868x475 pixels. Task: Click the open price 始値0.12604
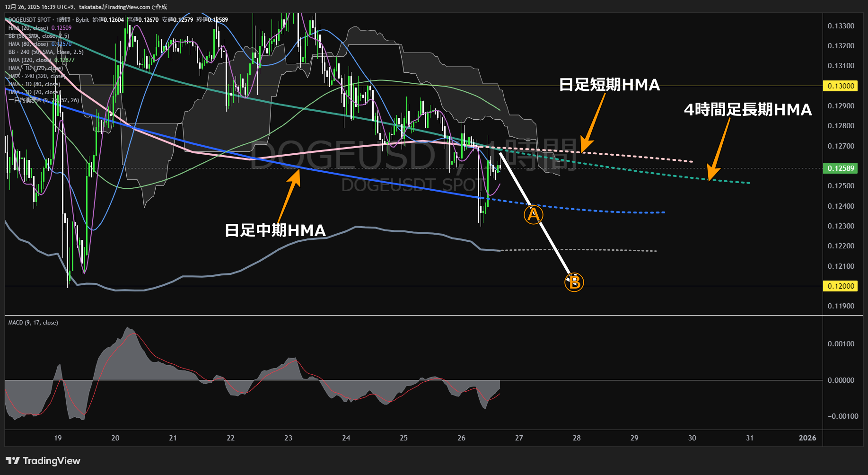tap(108, 20)
